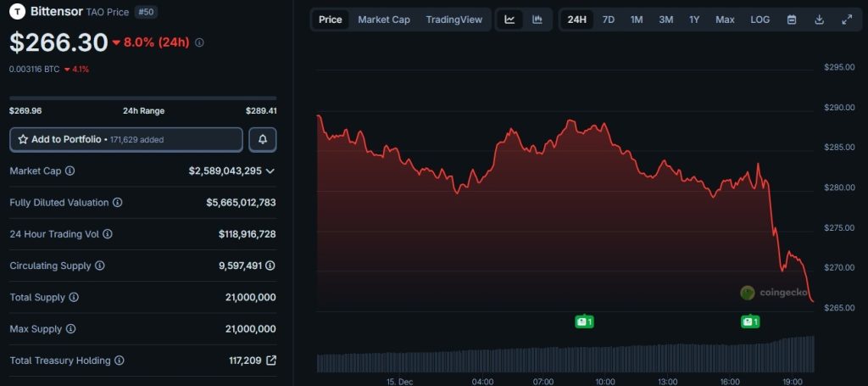
Task: Select the Max time range
Action: (x=725, y=20)
